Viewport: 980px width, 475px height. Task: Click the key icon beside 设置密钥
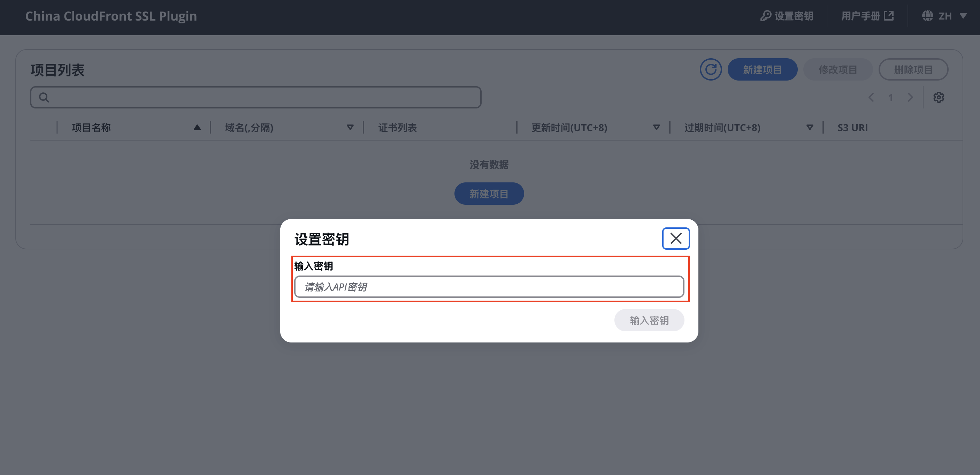(765, 16)
